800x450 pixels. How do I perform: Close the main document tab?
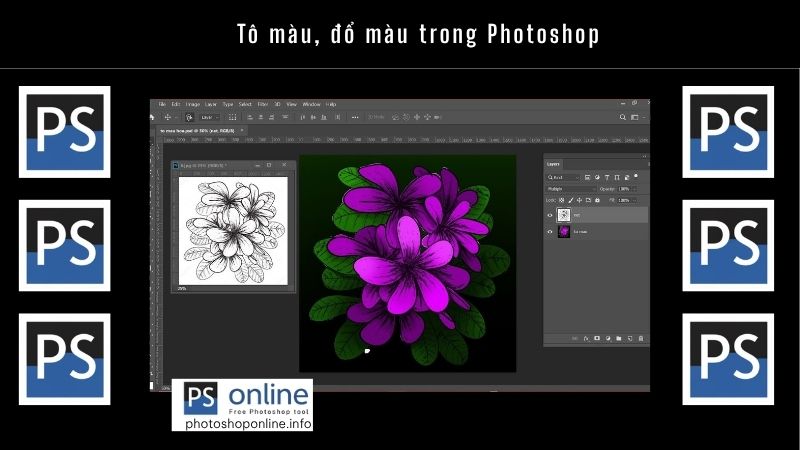[x=242, y=130]
